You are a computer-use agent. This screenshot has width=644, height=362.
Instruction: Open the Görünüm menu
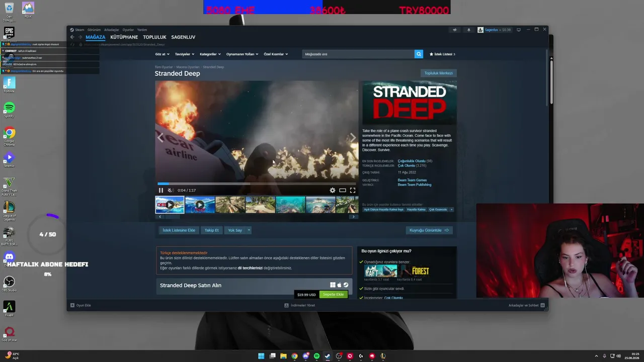(x=94, y=30)
